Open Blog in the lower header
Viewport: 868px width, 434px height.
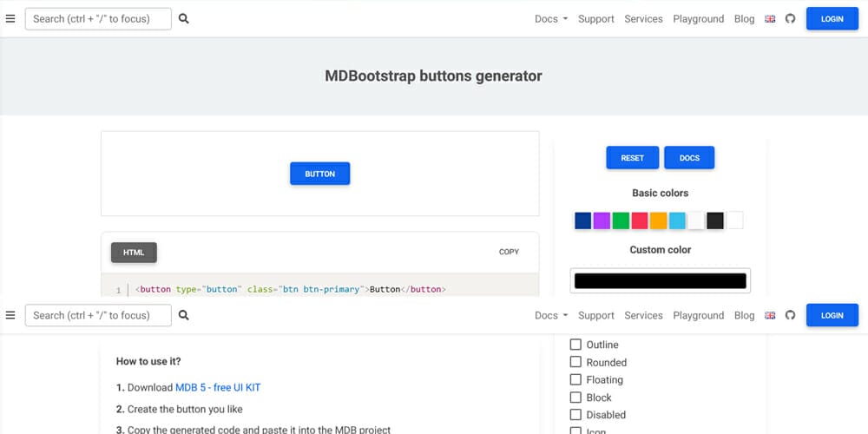coord(744,316)
